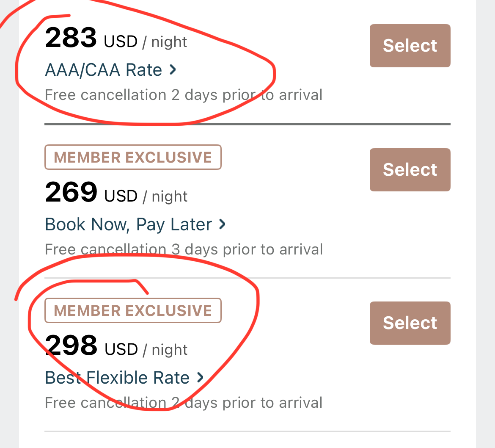495x448 pixels.
Task: Open the Best Flexible Rate link
Action: pyautogui.click(x=117, y=378)
